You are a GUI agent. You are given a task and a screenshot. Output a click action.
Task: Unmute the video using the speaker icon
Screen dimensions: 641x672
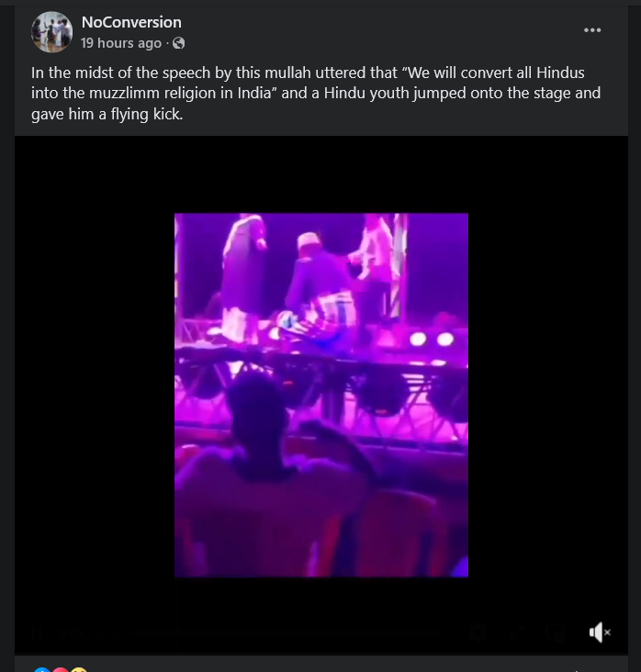tap(599, 633)
